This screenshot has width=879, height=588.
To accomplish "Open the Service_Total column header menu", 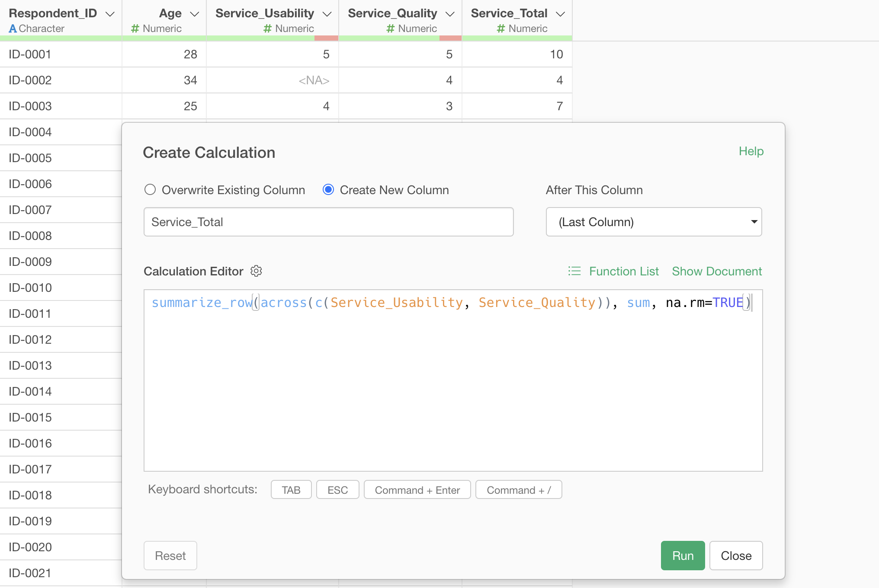I will pyautogui.click(x=561, y=14).
